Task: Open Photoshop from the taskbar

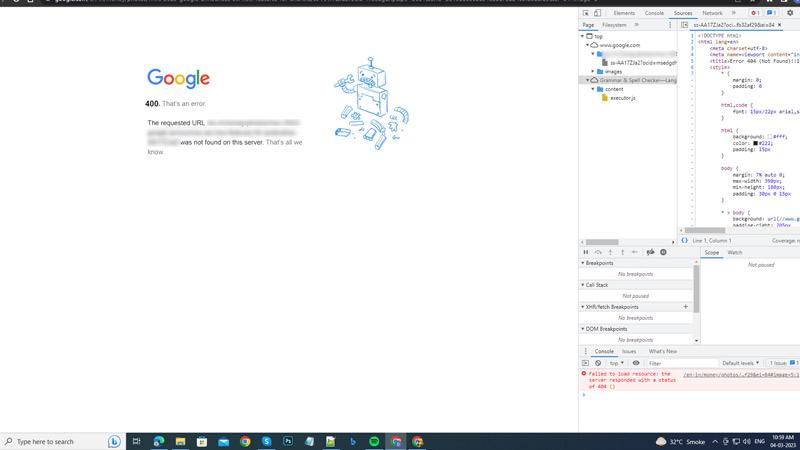Action: [x=288, y=441]
